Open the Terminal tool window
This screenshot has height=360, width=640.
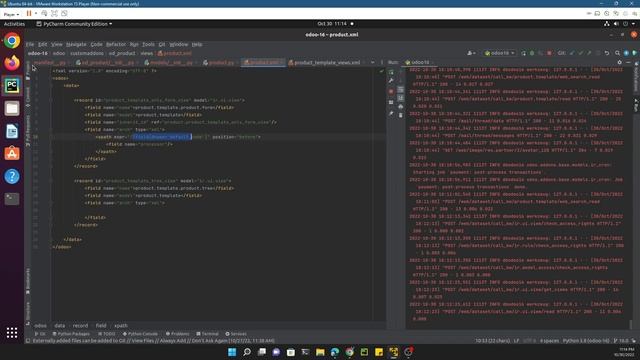(x=207, y=334)
